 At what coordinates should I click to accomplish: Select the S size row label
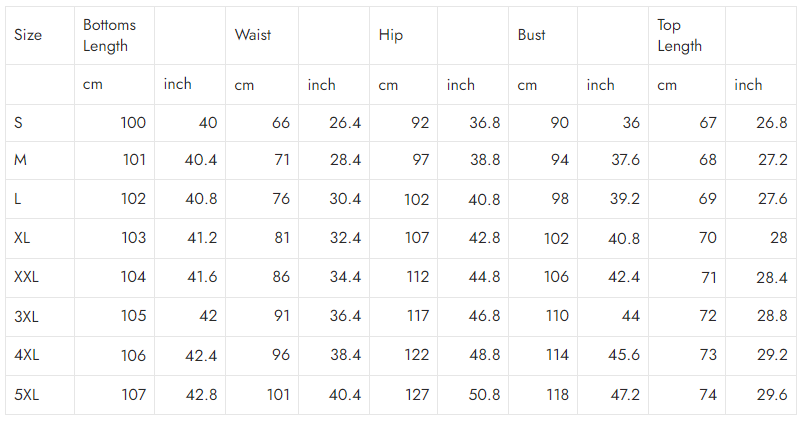19,123
